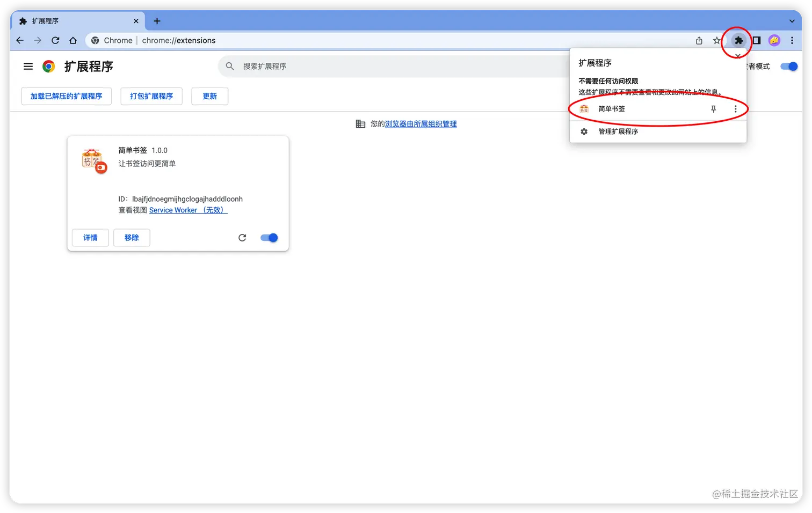Image resolution: width=812 pixels, height=513 pixels.
Task: Select 简单书签 in the extensions popup
Action: point(658,109)
